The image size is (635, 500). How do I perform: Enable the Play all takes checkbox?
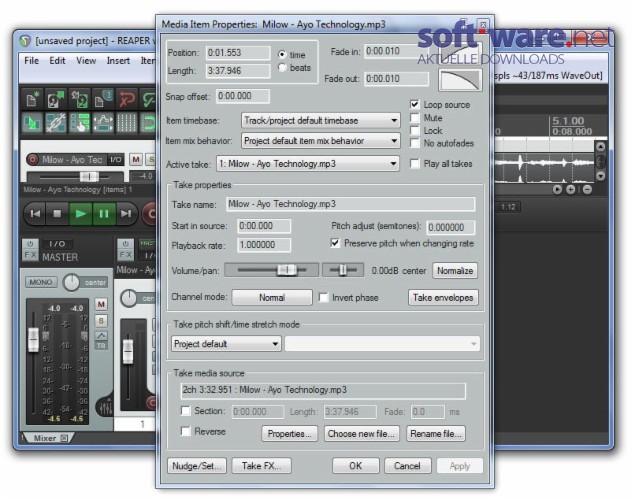[414, 164]
